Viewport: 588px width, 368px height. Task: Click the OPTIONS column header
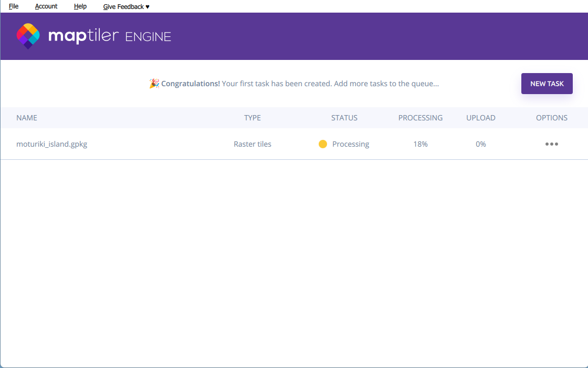pos(552,118)
